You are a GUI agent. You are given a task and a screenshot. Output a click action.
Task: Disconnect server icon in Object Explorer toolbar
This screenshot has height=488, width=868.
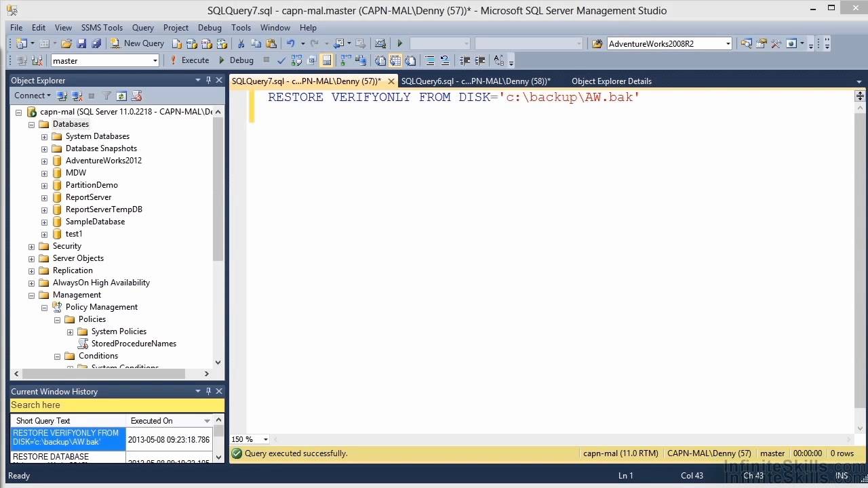click(77, 96)
